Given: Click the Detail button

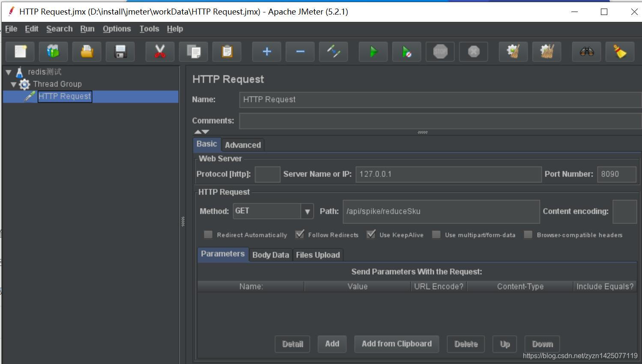Looking at the screenshot, I should click(x=293, y=344).
